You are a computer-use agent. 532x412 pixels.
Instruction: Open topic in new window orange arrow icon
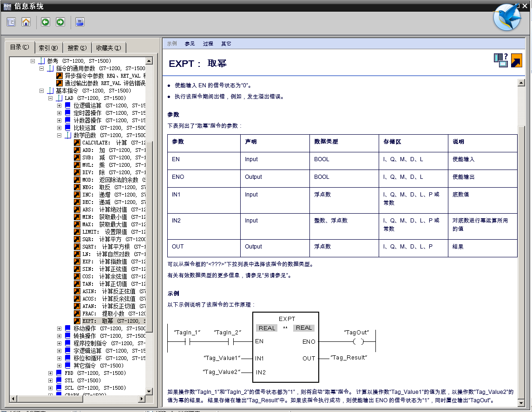tap(516, 60)
